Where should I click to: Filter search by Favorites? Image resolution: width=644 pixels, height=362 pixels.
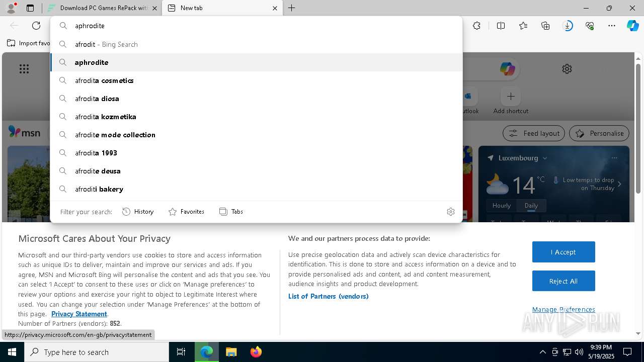click(x=186, y=212)
